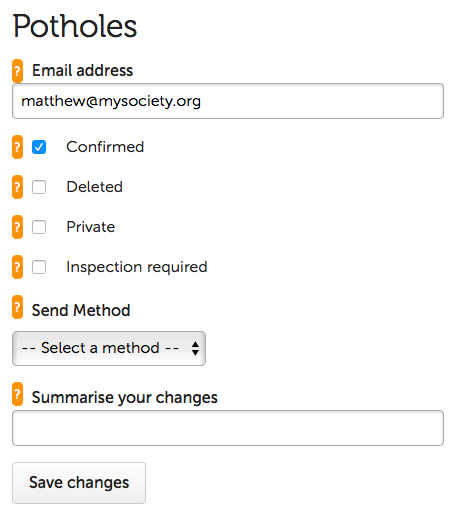
Task: Click the Inspection required label text
Action: click(137, 267)
